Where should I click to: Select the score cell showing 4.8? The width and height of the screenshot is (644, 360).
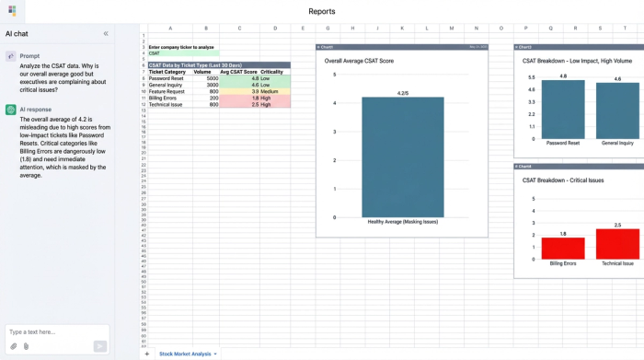coord(239,78)
